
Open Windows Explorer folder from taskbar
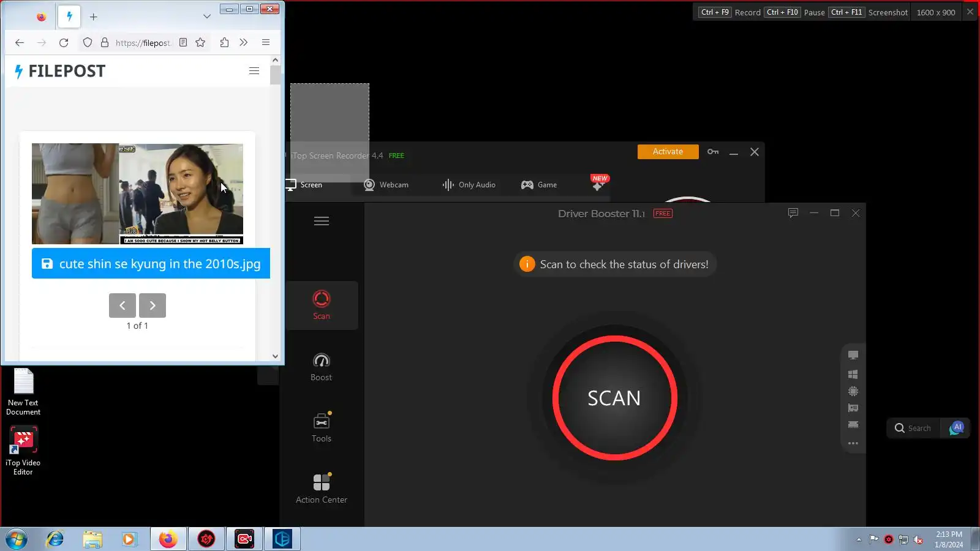coord(92,539)
